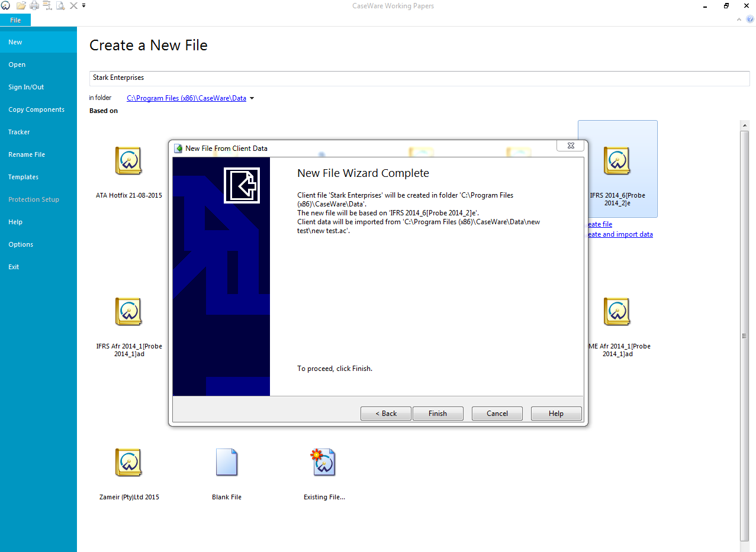Click Cancel in the New File wizard

(497, 414)
